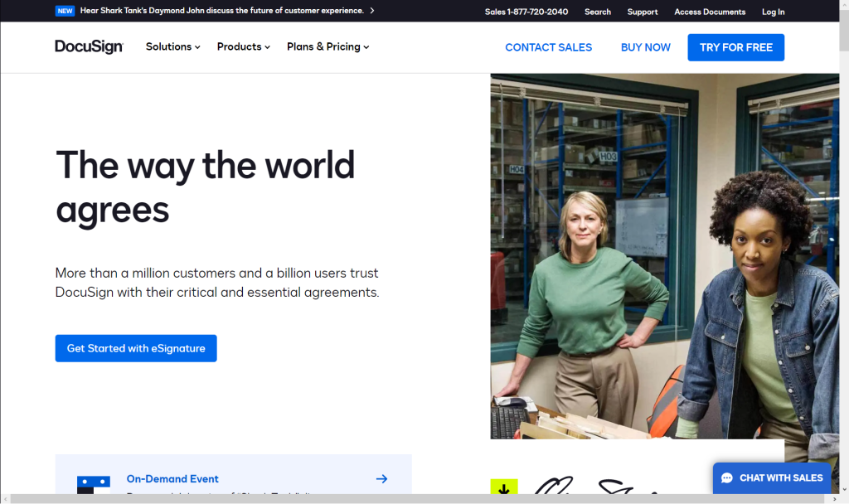
Task: Click the hero photo of two women
Action: [664, 256]
